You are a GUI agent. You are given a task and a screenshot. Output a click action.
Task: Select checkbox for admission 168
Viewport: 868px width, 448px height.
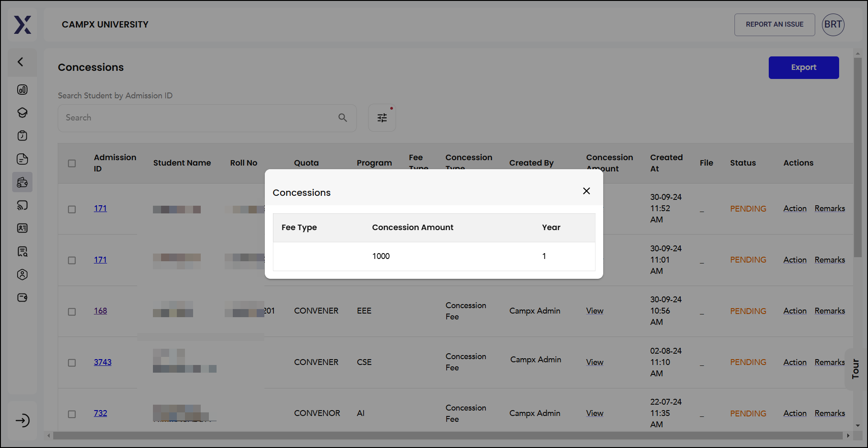[72, 312]
